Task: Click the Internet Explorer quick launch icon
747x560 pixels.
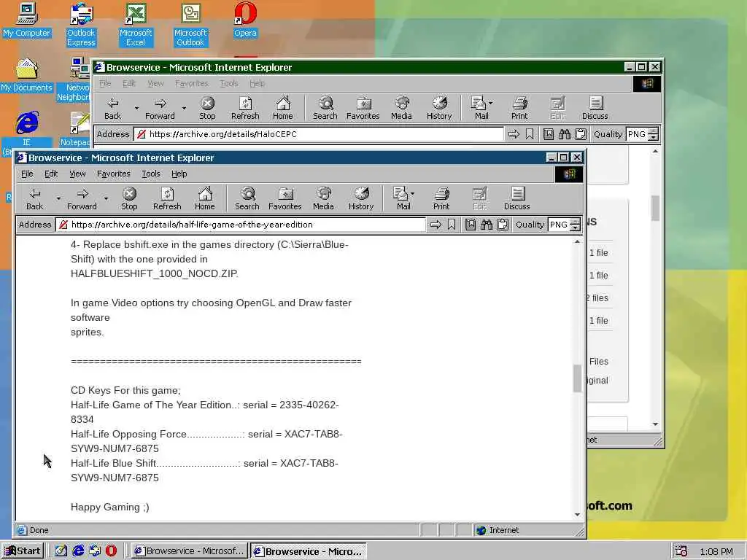Action: (x=78, y=551)
